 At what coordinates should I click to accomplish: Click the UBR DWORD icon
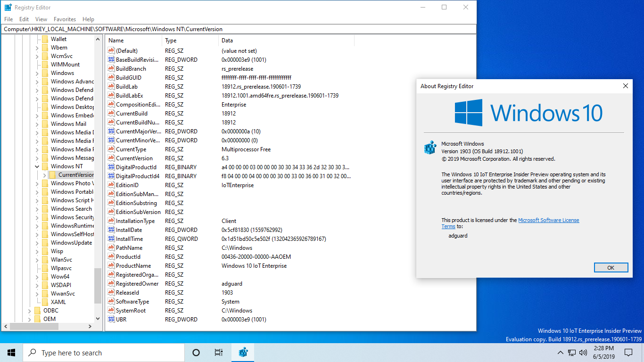(111, 320)
